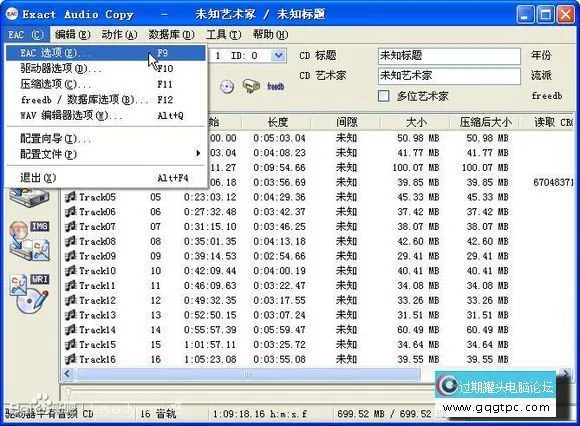Screen dimensions: 580x426
Task: Click the horizontal scrollbar left arrow
Action: (x=67, y=374)
